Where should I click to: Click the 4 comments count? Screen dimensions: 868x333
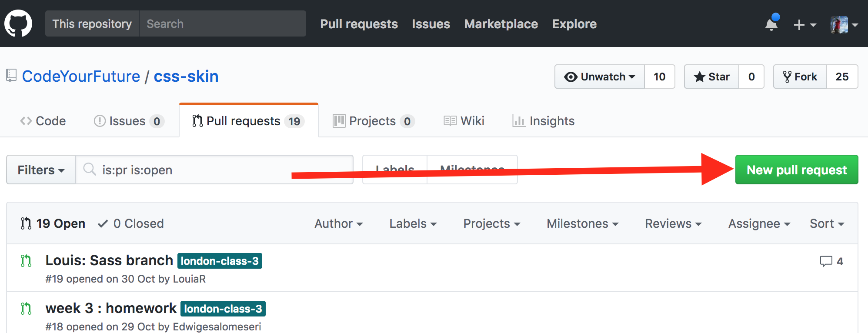[x=840, y=261]
